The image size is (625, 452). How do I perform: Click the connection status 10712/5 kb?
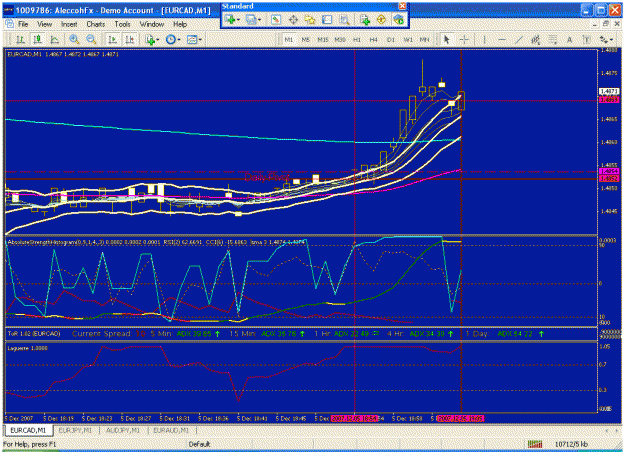click(x=571, y=444)
